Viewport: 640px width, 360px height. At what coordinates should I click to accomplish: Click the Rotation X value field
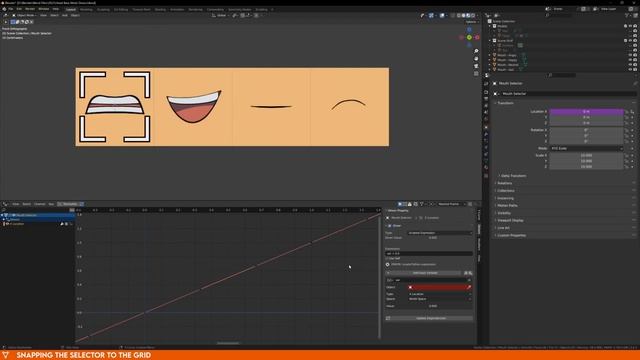click(x=587, y=130)
